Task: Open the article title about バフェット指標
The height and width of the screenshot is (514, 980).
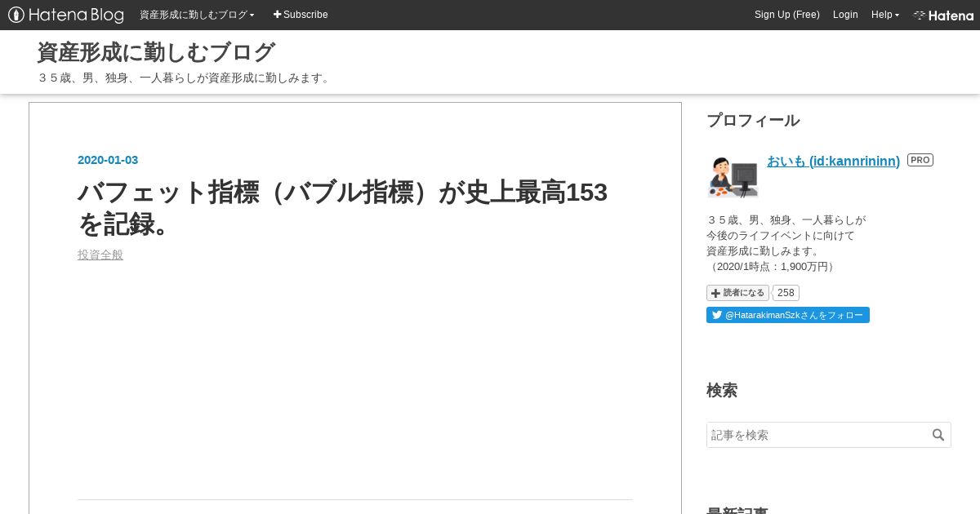Action: click(342, 207)
